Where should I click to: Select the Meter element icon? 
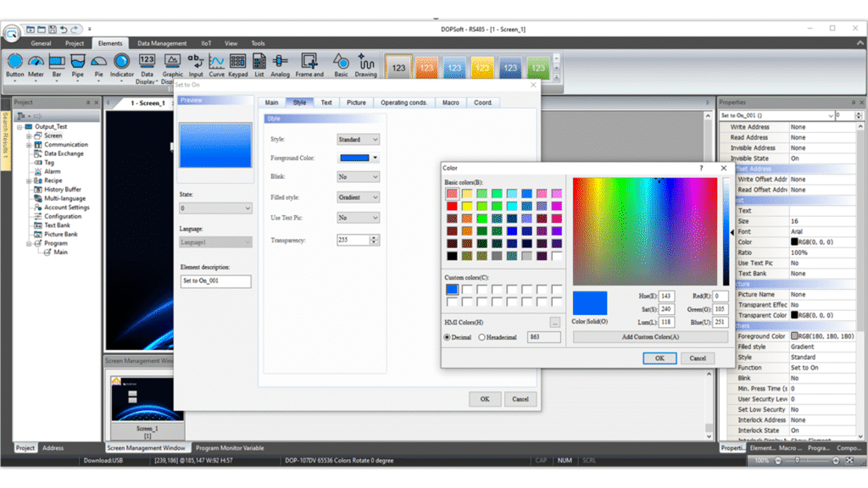coord(36,61)
